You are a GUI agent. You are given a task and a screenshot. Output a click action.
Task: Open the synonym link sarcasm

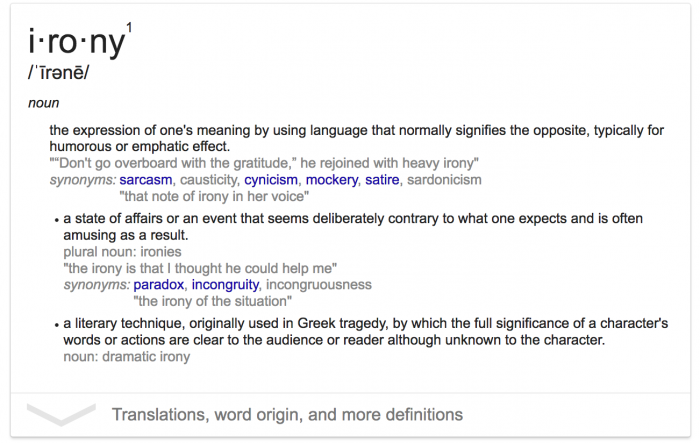tap(146, 180)
